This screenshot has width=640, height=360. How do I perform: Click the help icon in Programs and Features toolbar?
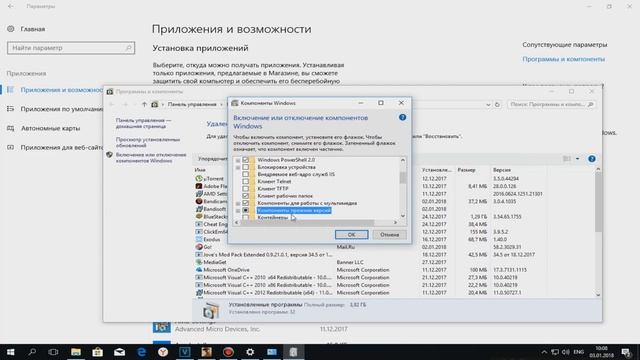tap(591, 159)
